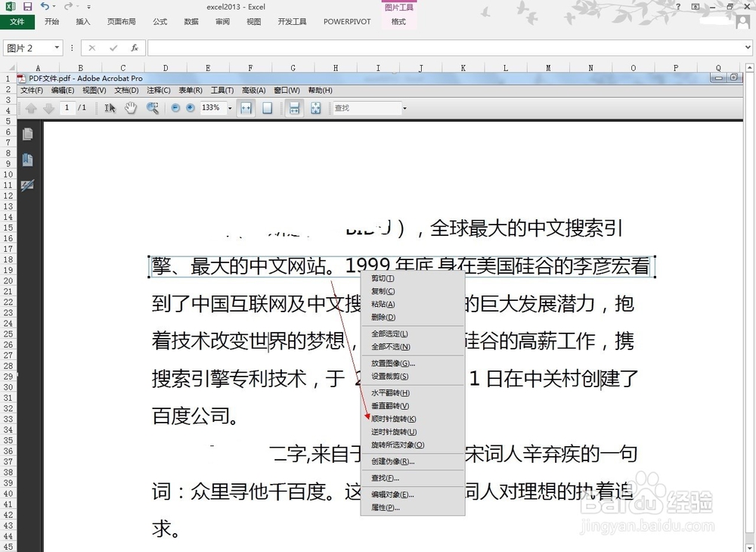Go to previous page in Acrobat toolbar
The width and height of the screenshot is (756, 552).
pyautogui.click(x=31, y=108)
